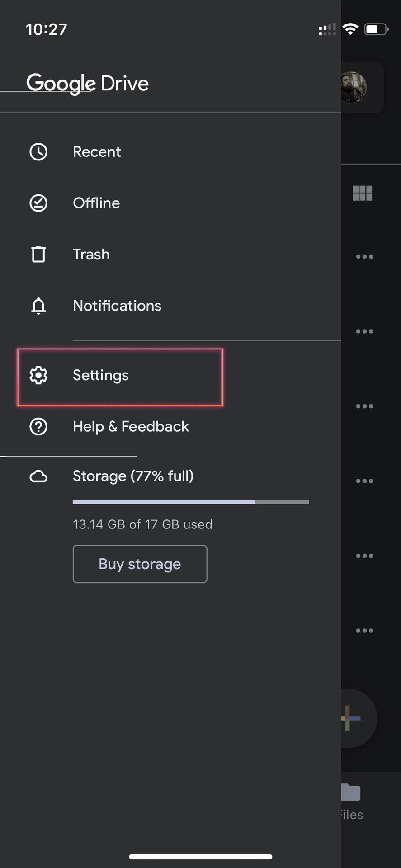Image resolution: width=401 pixels, height=868 pixels.
Task: Open the Help & Feedback link
Action: (x=131, y=426)
